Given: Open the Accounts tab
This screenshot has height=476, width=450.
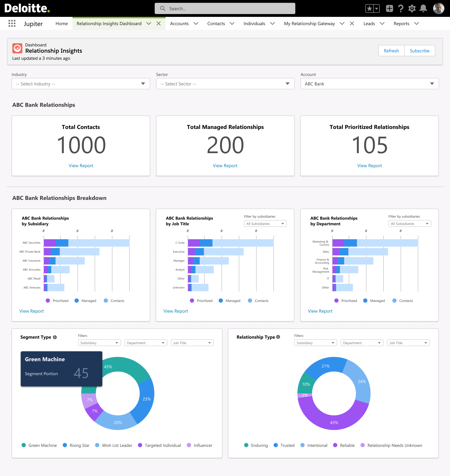Looking at the screenshot, I should tap(179, 24).
